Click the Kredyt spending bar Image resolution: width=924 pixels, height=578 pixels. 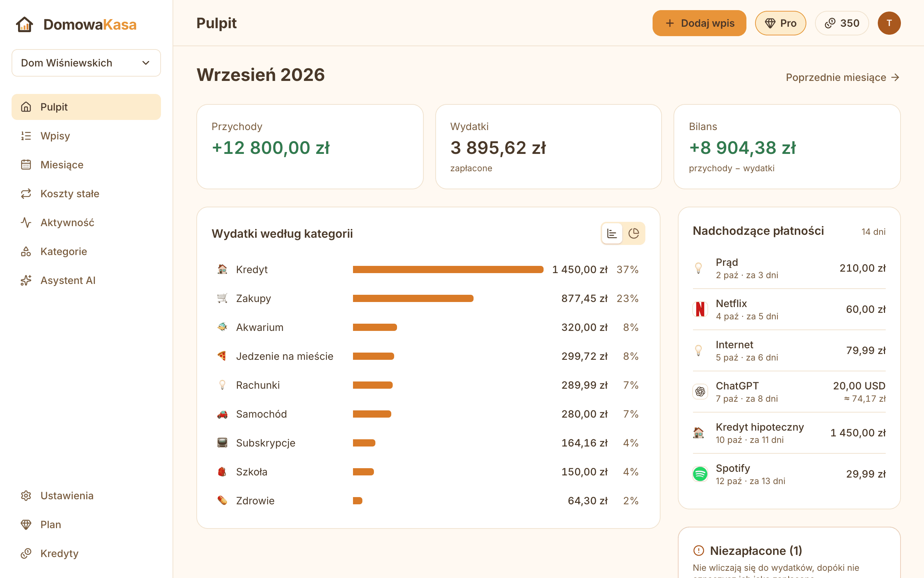[x=448, y=269]
